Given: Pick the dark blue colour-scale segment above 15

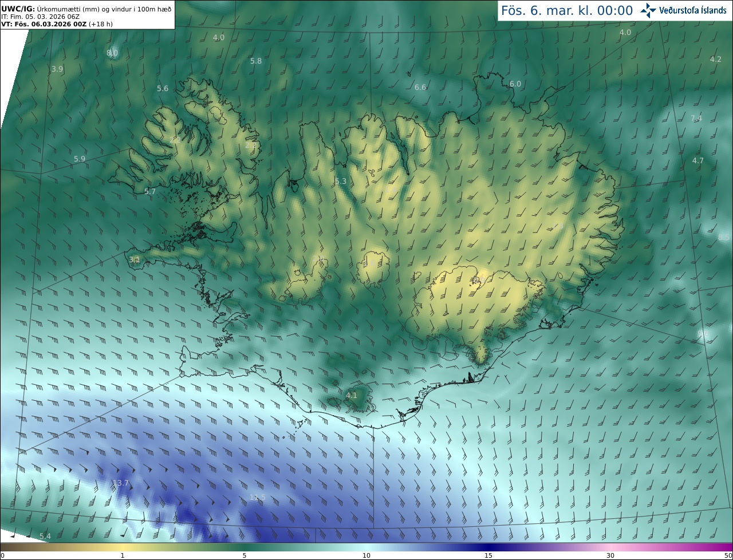Looking at the screenshot, I should [x=488, y=547].
